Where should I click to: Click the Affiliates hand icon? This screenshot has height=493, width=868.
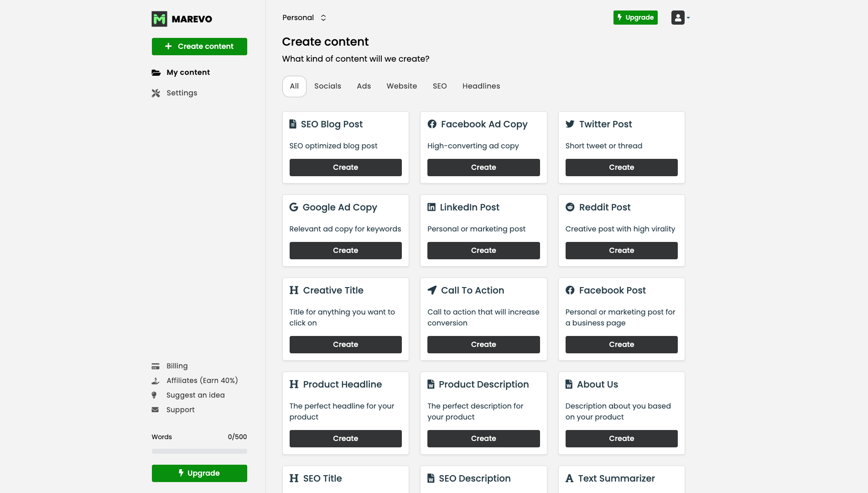click(156, 381)
